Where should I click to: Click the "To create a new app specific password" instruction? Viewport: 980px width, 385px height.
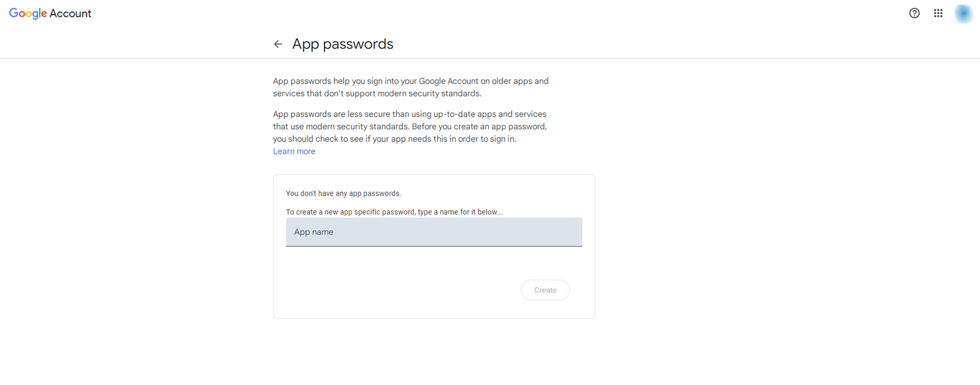pyautogui.click(x=394, y=212)
